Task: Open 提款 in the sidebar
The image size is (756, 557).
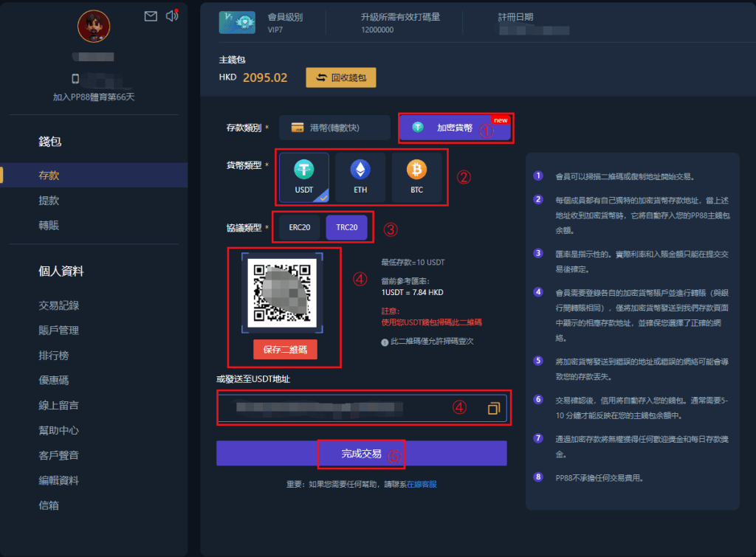Action: point(49,201)
